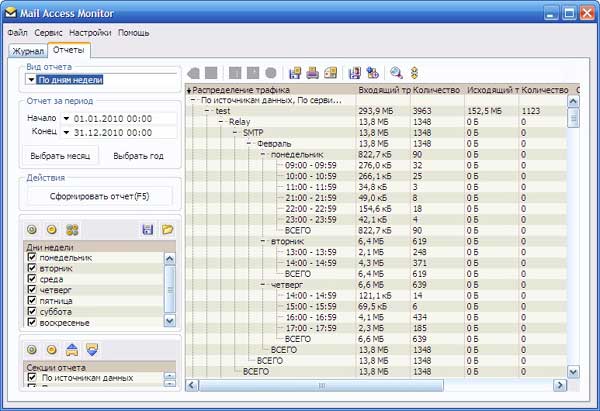Click the Выбрать год button

pos(139,156)
